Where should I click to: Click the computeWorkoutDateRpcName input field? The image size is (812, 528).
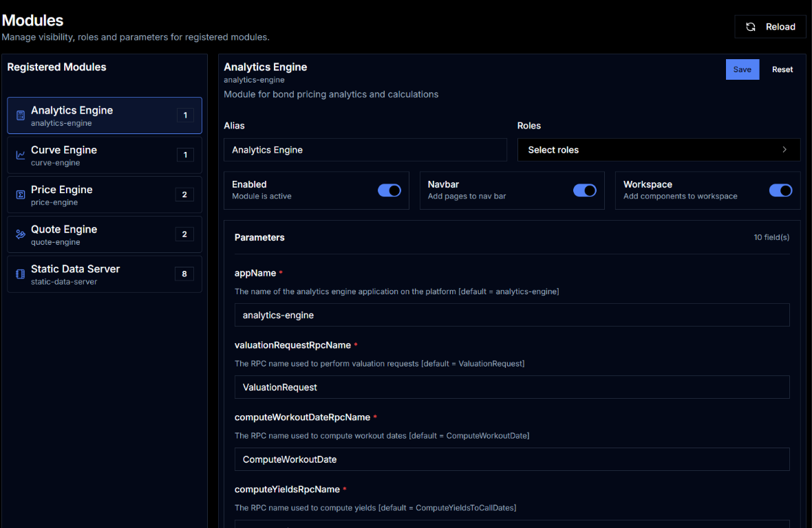pos(512,459)
